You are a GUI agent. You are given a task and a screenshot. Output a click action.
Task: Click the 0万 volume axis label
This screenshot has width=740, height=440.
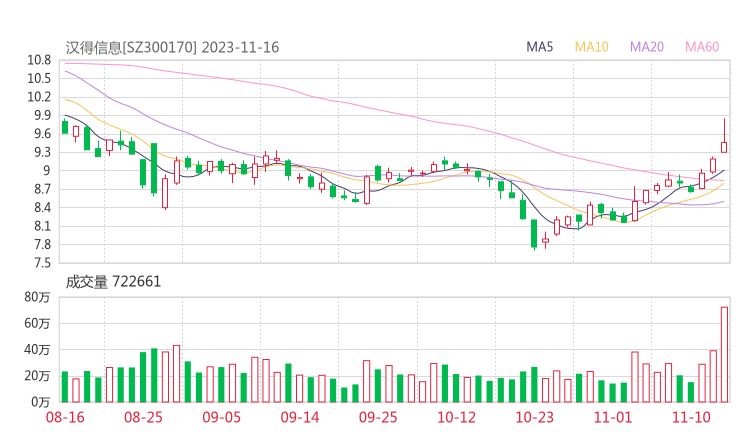40,402
